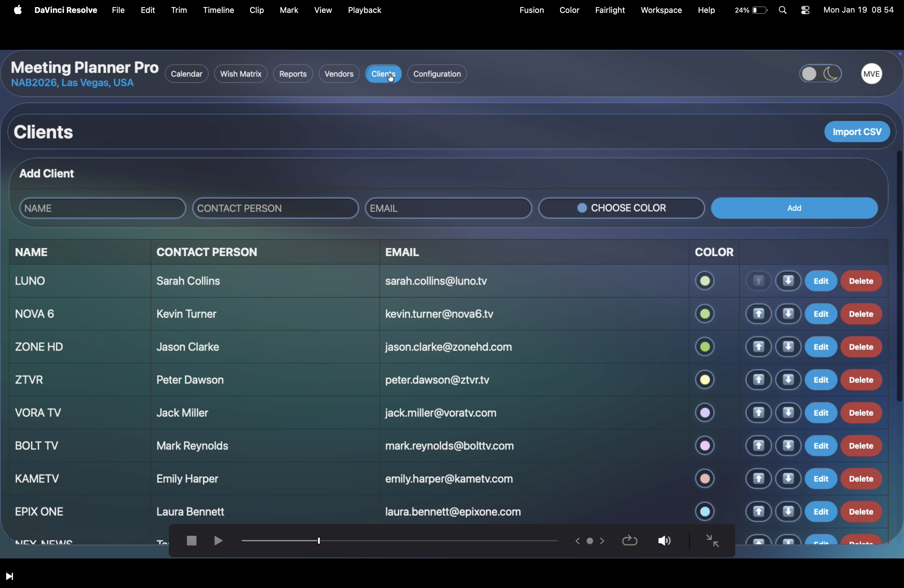904x588 pixels.
Task: Click the playback scrubber slider
Action: click(400, 541)
